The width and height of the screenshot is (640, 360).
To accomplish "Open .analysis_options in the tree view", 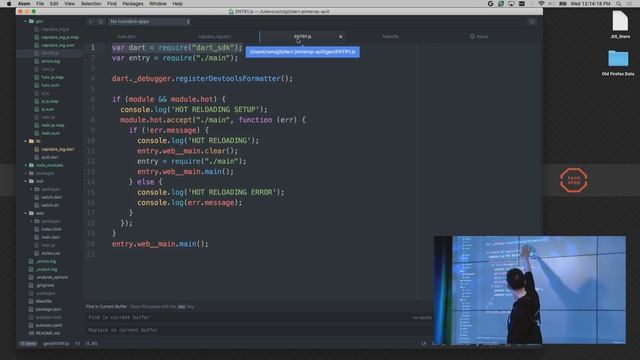I will 52,277.
